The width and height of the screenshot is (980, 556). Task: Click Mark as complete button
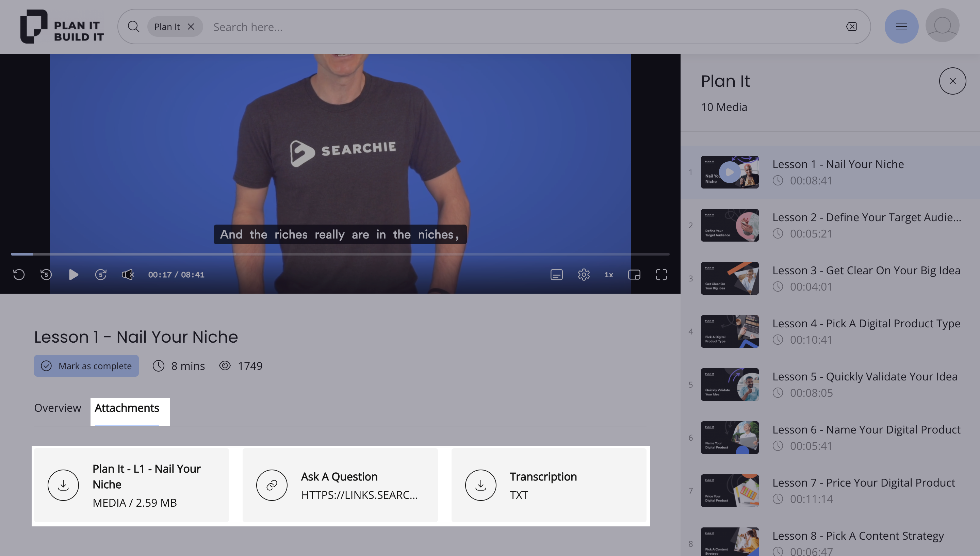pos(86,366)
